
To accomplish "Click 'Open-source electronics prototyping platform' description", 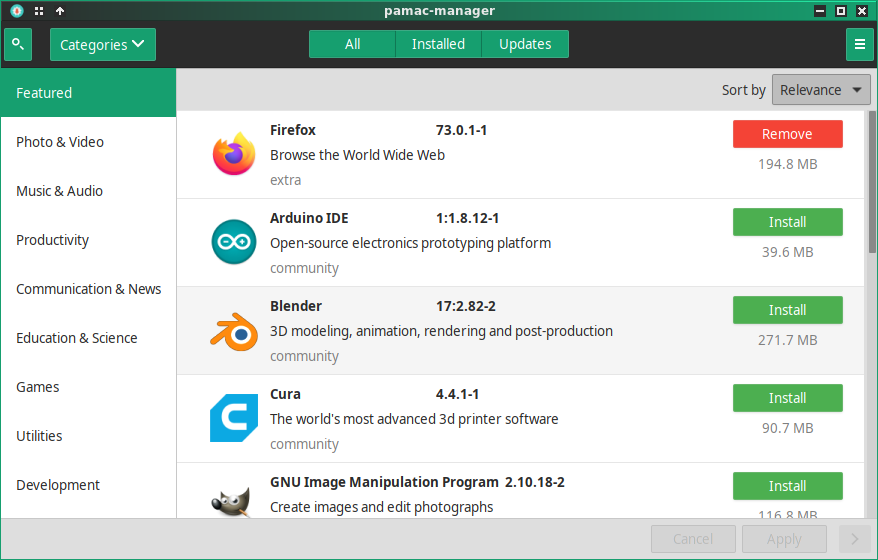I will (410, 243).
